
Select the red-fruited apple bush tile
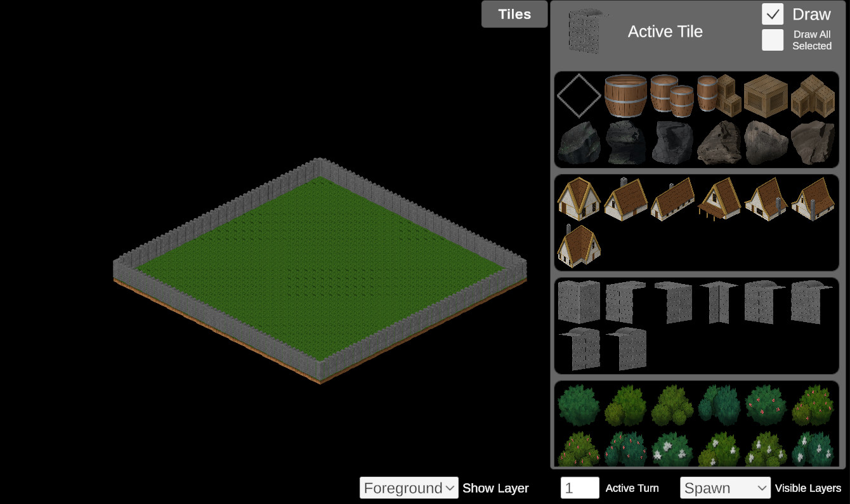(x=766, y=406)
